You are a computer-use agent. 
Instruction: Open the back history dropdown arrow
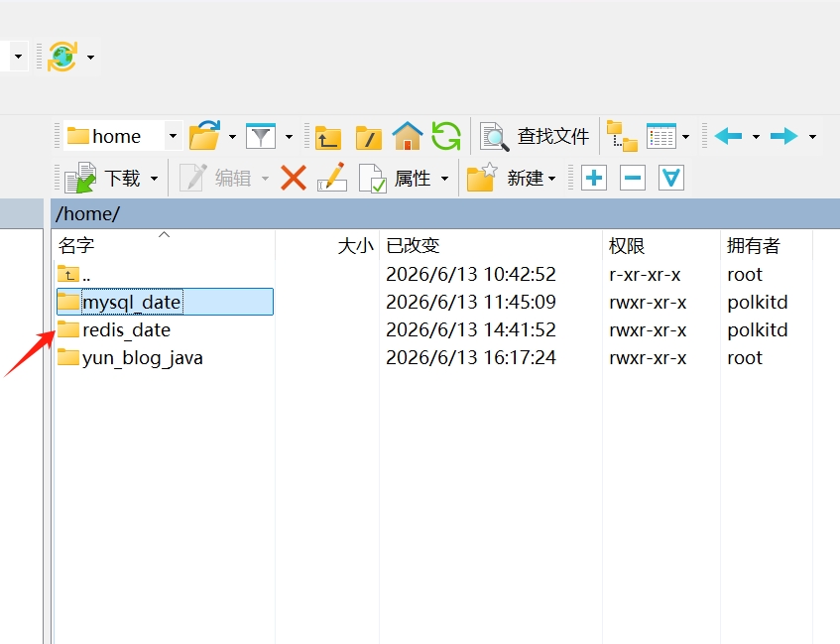tap(756, 136)
